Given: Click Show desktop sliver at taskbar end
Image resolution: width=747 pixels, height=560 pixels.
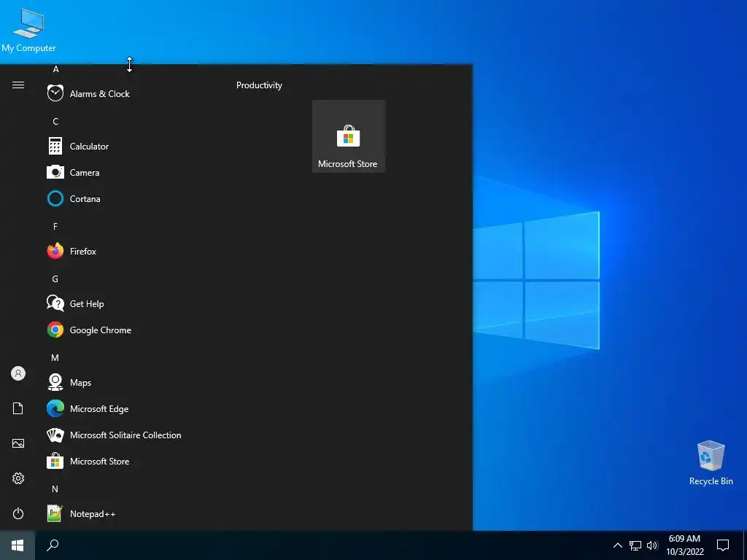Looking at the screenshot, I should click(745, 545).
